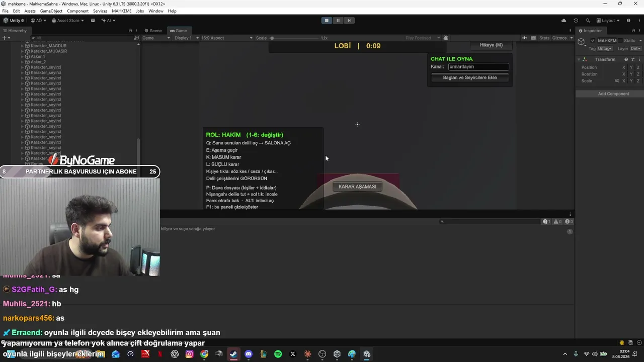Mute game audio with the speaker icon
The image size is (644, 362).
click(x=525, y=38)
